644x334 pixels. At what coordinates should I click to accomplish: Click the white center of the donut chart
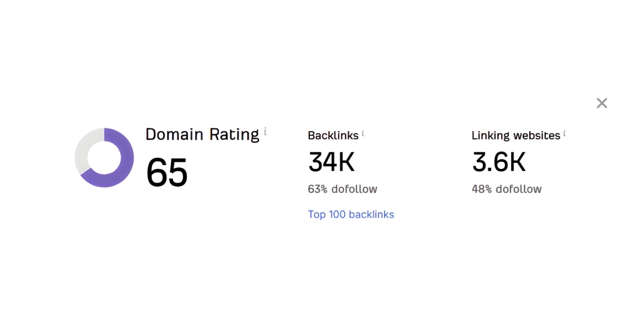coord(104,158)
